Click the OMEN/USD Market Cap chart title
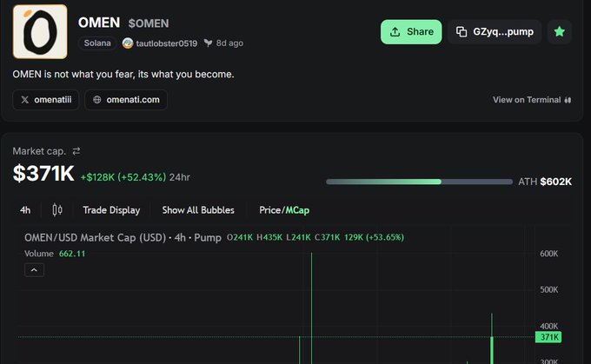591x364 pixels. (123, 237)
